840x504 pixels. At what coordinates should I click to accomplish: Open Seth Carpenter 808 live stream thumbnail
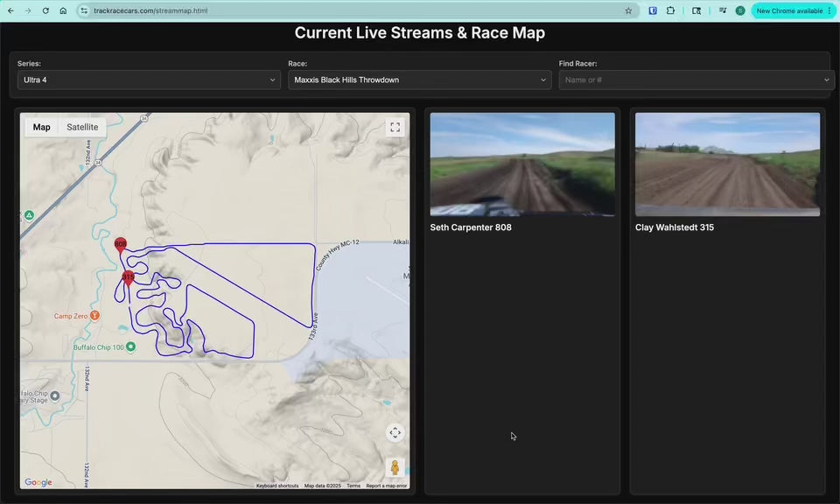click(x=522, y=164)
